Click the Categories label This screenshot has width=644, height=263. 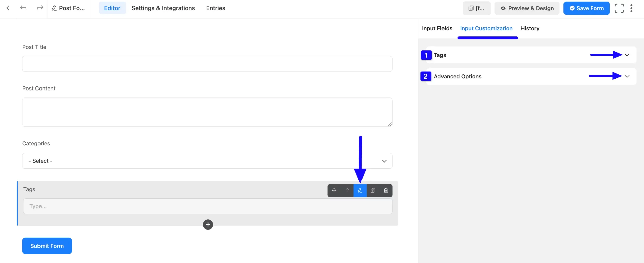click(x=36, y=143)
